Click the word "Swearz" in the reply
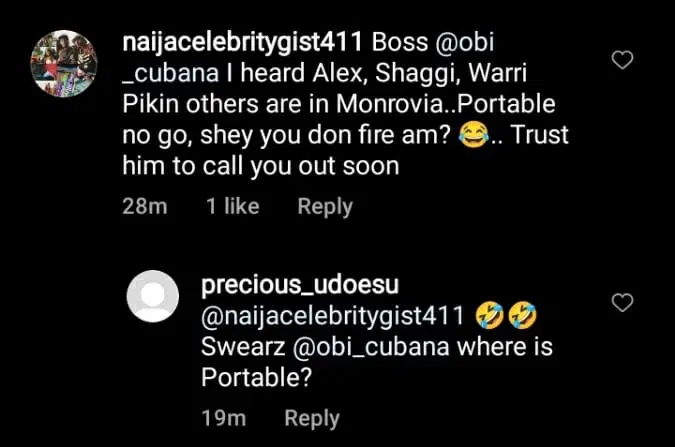This screenshot has height=447, width=675. (243, 348)
